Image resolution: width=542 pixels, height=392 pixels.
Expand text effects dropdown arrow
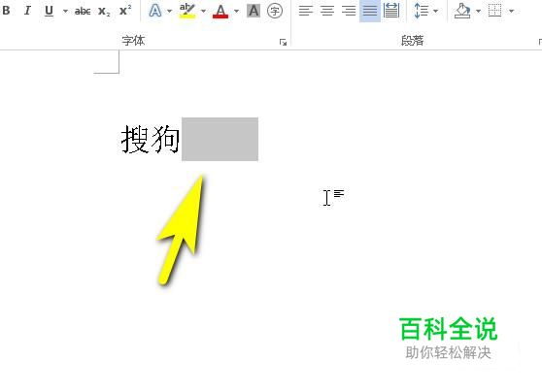169,11
